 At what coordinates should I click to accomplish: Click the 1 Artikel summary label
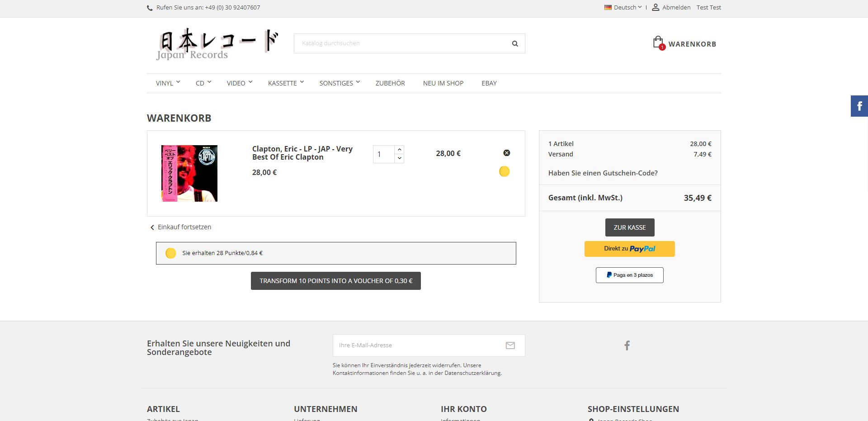[561, 144]
